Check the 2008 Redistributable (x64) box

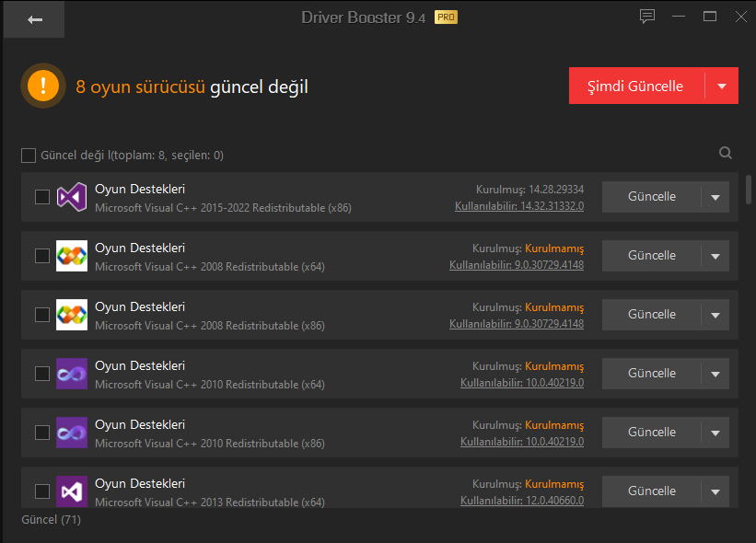point(42,256)
